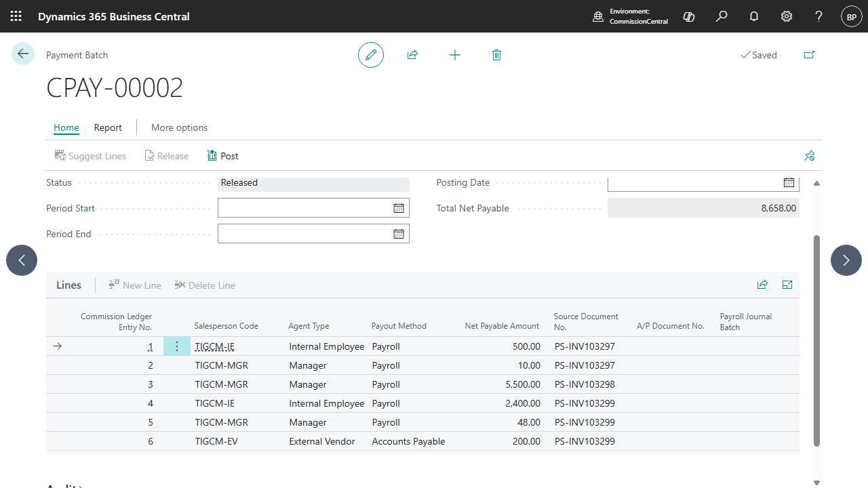
Task: Switch to the Report tab
Action: pyautogui.click(x=108, y=127)
